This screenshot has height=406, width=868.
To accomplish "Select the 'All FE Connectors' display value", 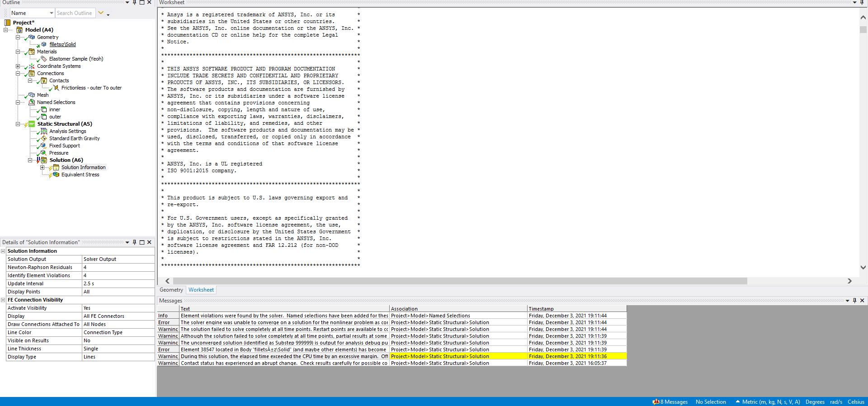I will click(x=118, y=316).
